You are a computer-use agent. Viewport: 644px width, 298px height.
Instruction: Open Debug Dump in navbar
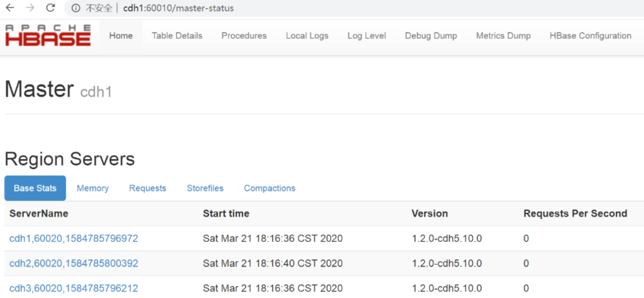pyautogui.click(x=431, y=36)
